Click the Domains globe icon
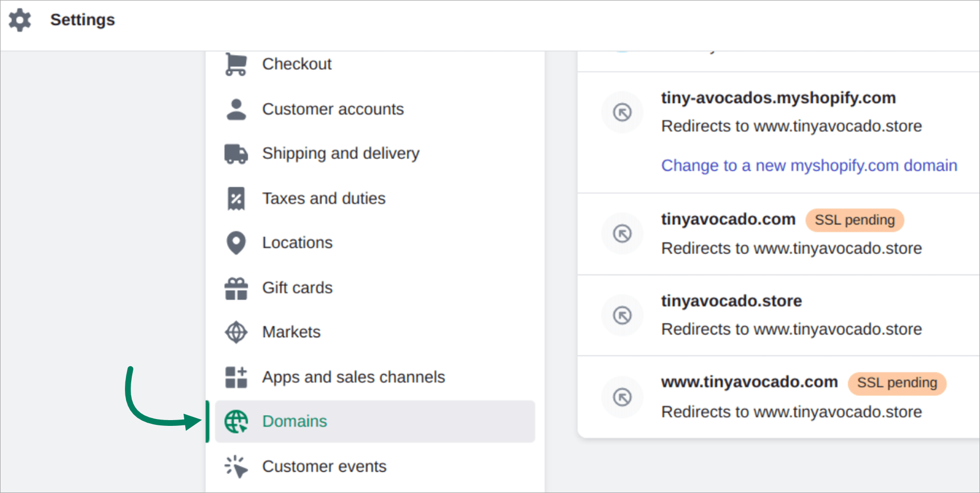Screen dimensions: 980x493 coord(236,421)
